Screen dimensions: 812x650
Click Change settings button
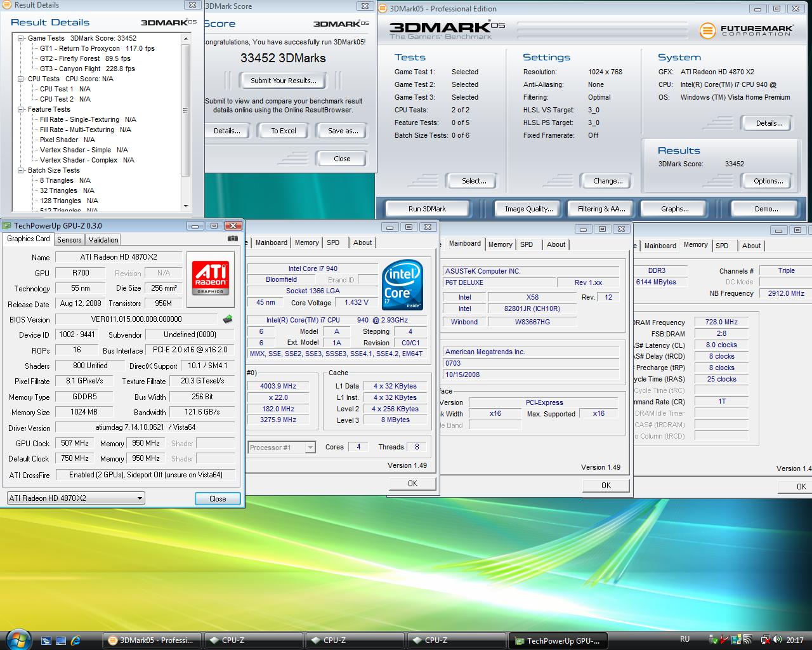608,181
